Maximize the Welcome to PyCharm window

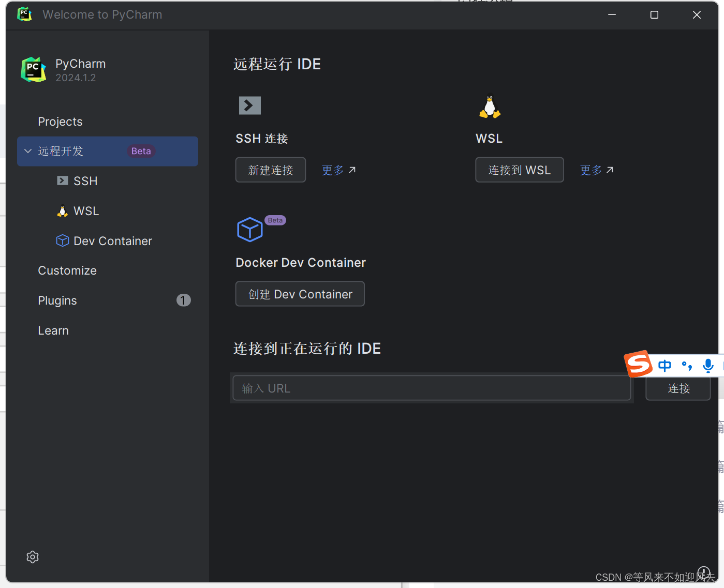coord(654,14)
